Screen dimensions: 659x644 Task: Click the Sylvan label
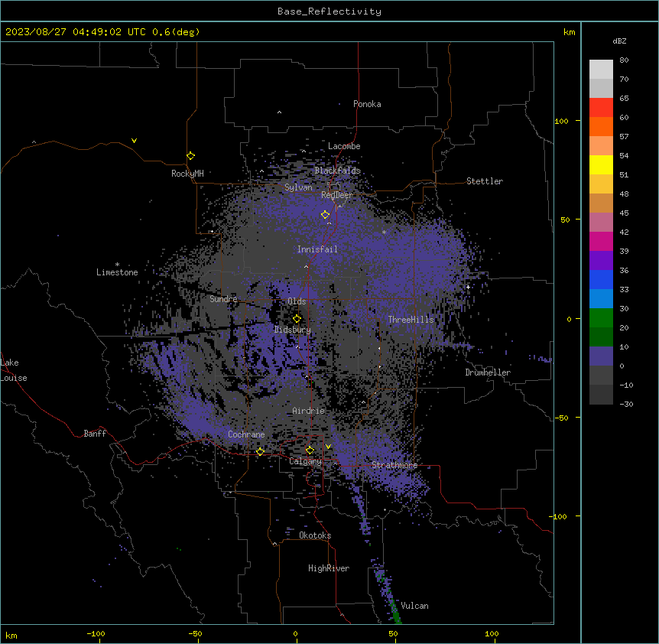(x=298, y=187)
